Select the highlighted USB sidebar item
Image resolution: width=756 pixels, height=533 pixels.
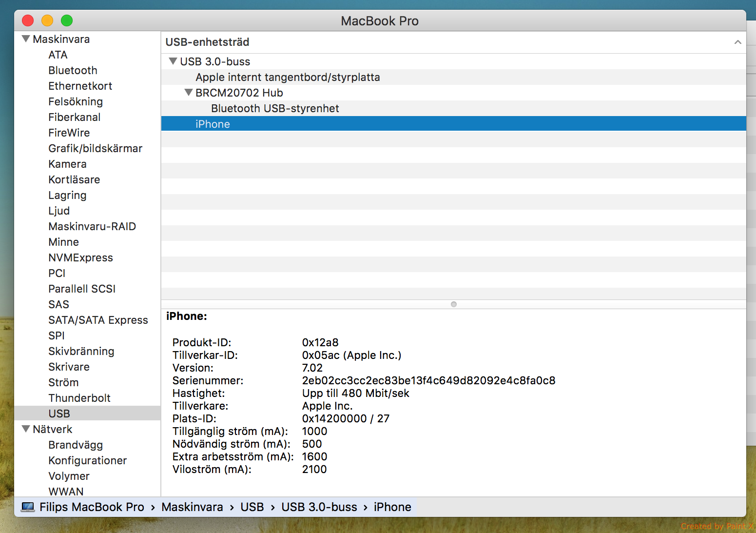87,414
